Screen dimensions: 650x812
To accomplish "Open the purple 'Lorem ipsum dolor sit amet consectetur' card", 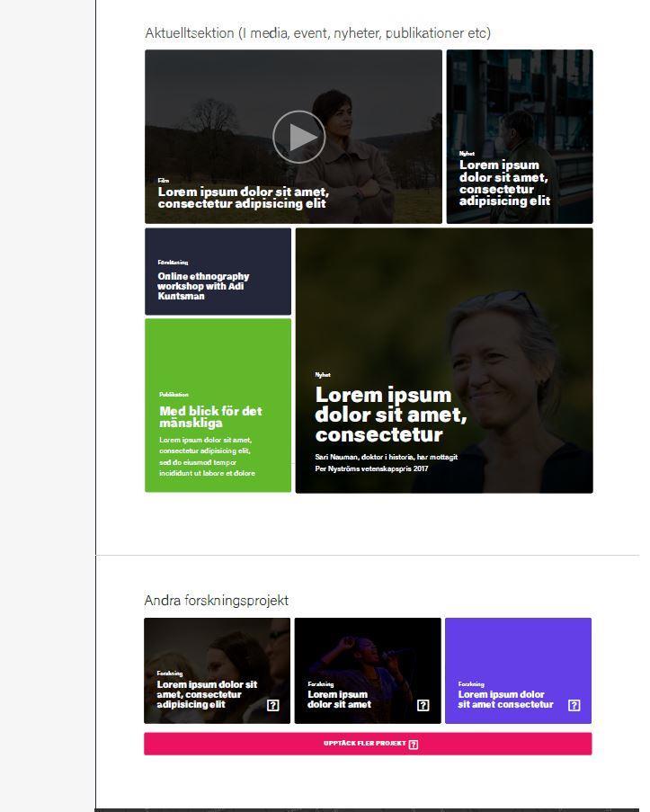I will click(x=518, y=671).
